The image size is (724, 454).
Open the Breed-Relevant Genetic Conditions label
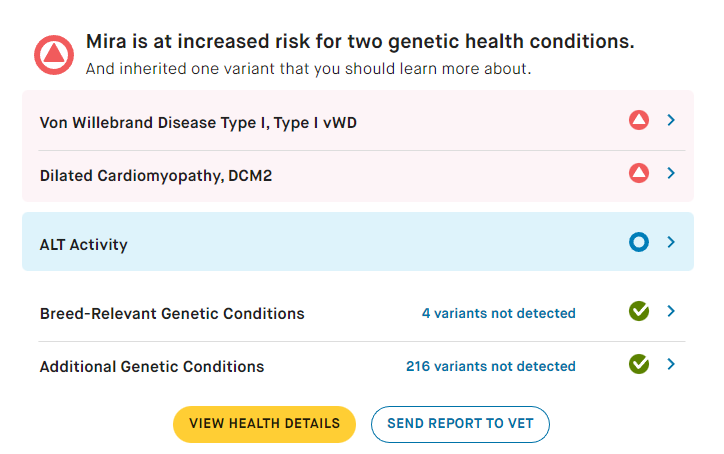(x=172, y=313)
